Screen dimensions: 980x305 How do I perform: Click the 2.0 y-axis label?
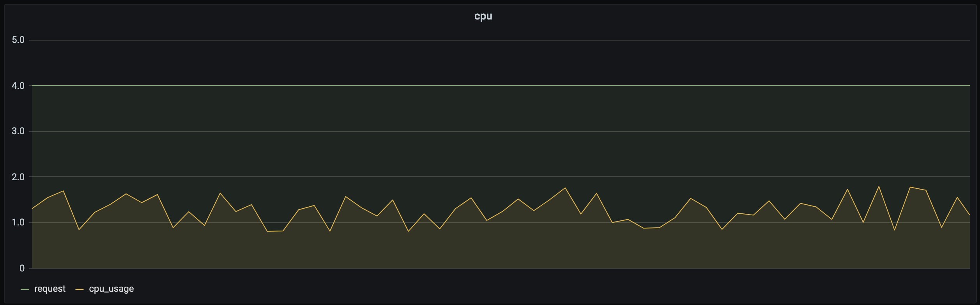pyautogui.click(x=18, y=177)
